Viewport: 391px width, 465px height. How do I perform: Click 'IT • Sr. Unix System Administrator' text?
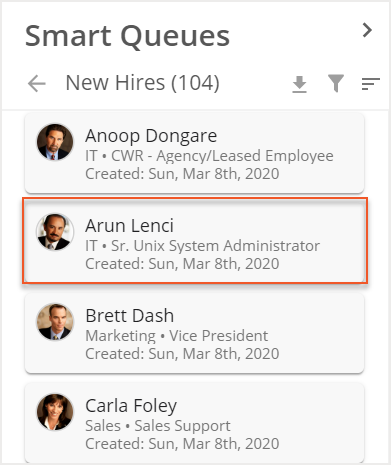202,246
